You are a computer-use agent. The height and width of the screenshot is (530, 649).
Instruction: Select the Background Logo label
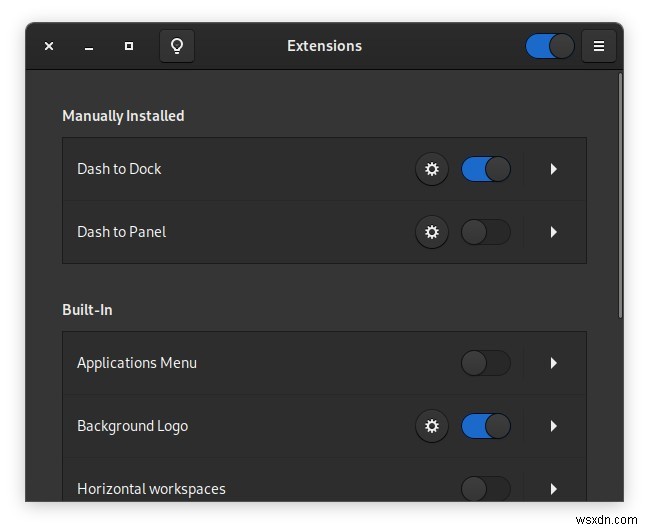tap(132, 426)
